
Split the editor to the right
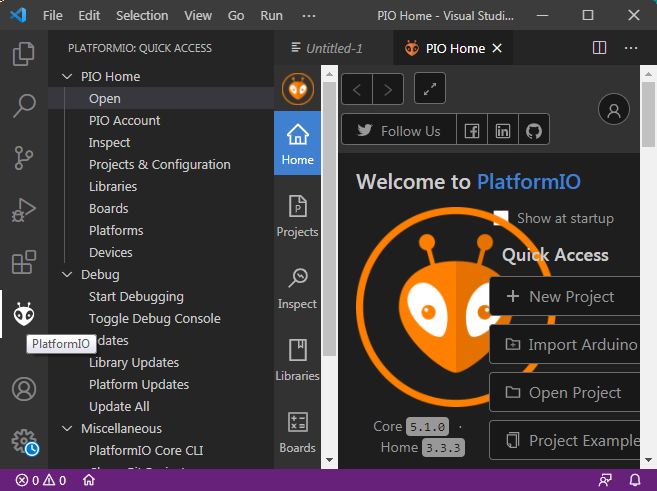(600, 48)
